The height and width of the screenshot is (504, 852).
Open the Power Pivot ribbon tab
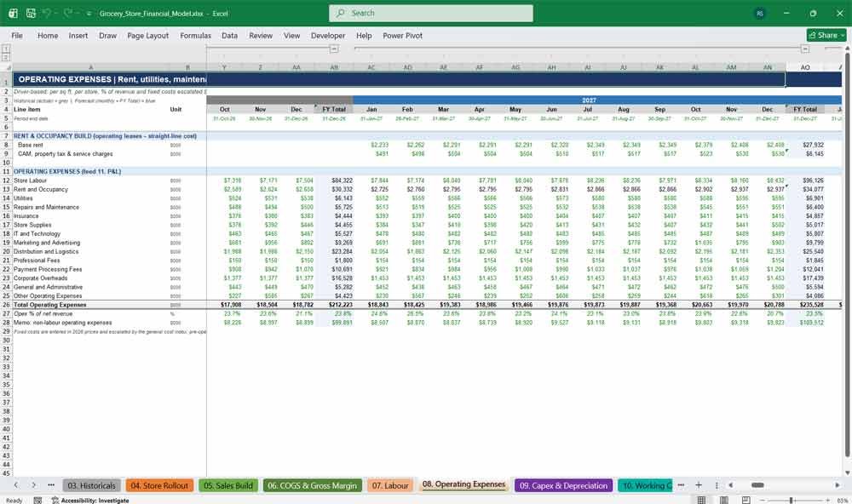(402, 35)
